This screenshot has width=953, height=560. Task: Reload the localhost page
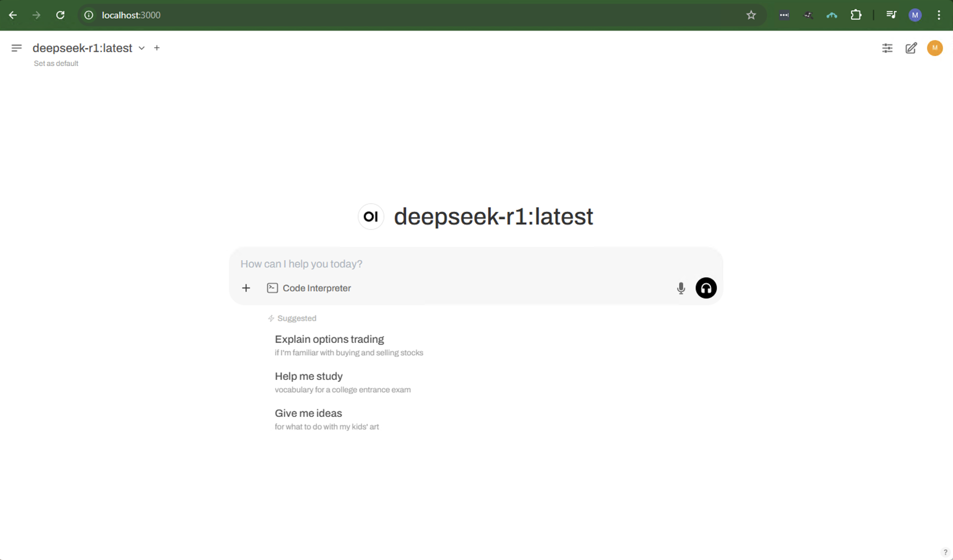click(60, 15)
